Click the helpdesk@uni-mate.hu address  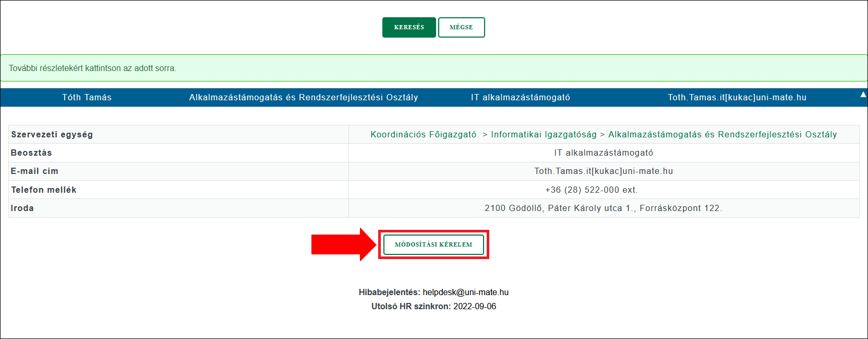[465, 293]
